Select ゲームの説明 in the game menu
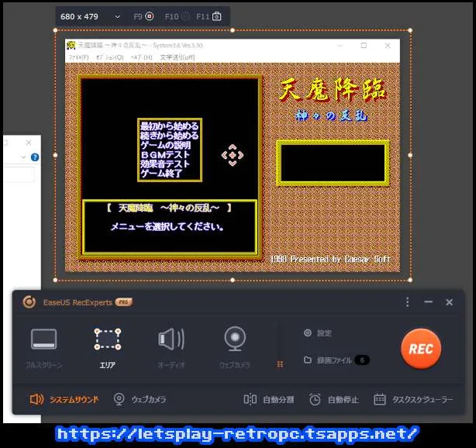The image size is (476, 448). [166, 145]
